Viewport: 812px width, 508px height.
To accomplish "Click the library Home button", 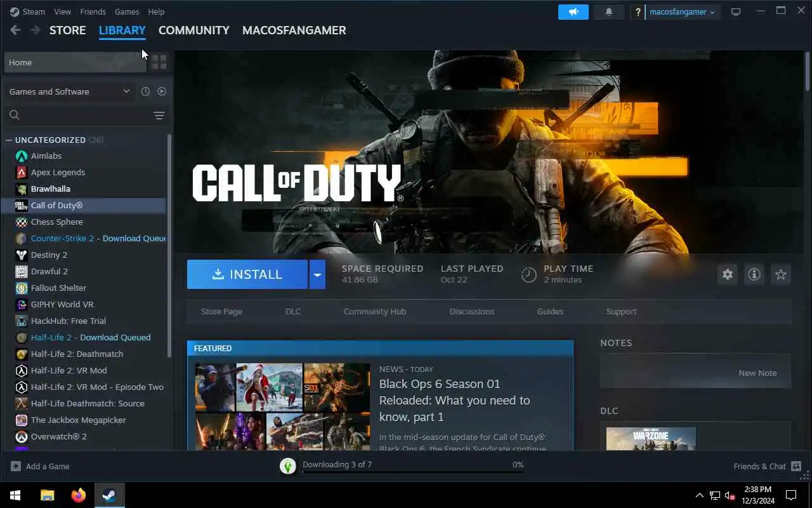I will click(x=75, y=62).
